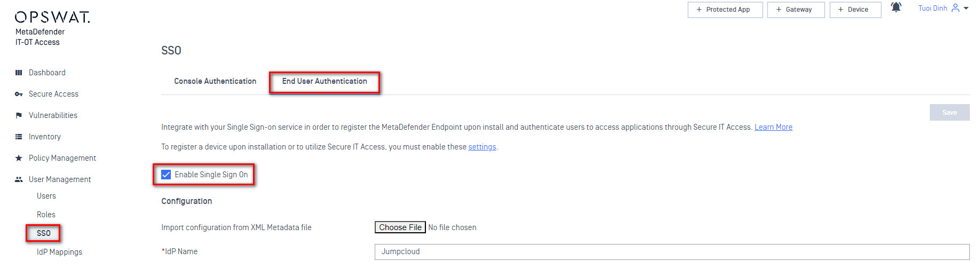Add a new Protected App
The image size is (980, 268).
[725, 10]
